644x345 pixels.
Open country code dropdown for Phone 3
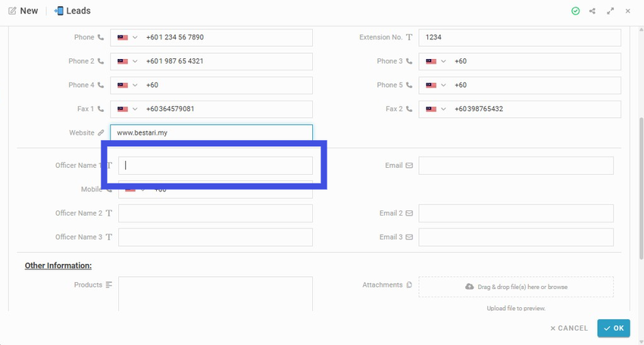(x=436, y=61)
